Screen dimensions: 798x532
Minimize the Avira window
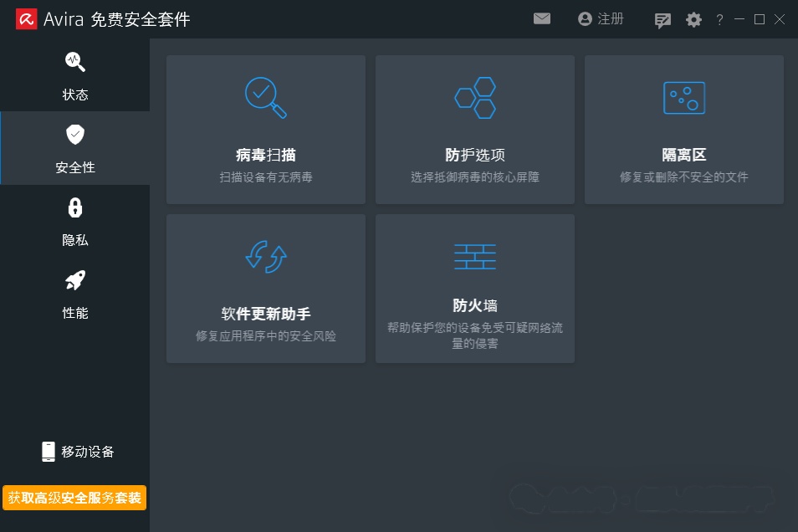pyautogui.click(x=739, y=19)
